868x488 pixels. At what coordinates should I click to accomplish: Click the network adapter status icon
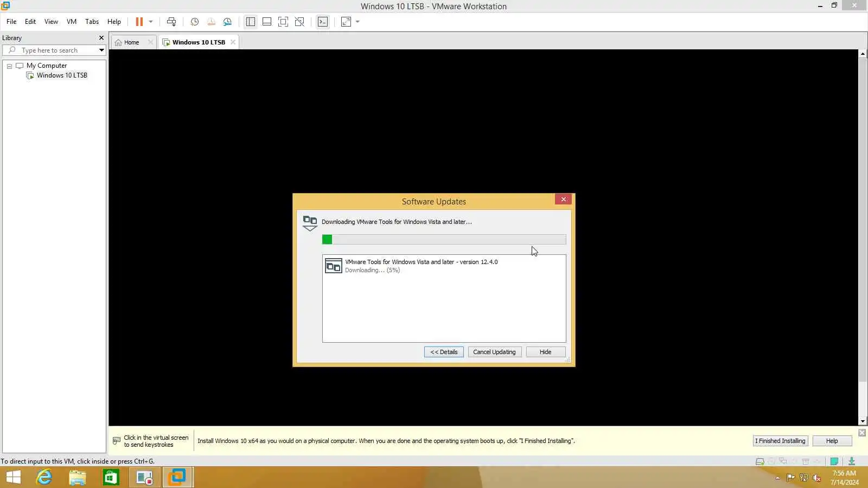coord(782,461)
